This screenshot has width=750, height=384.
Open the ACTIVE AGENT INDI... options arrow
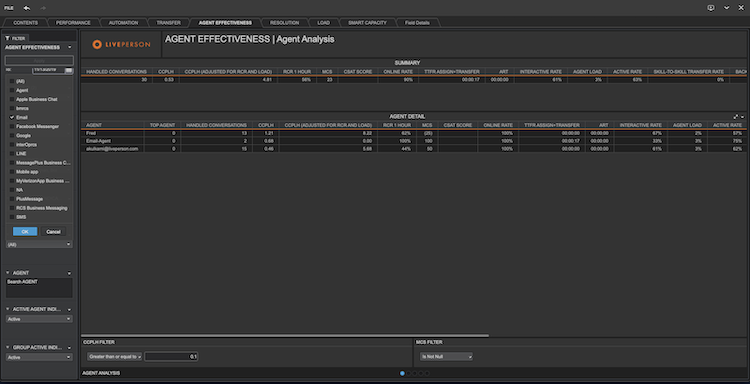pos(69,309)
